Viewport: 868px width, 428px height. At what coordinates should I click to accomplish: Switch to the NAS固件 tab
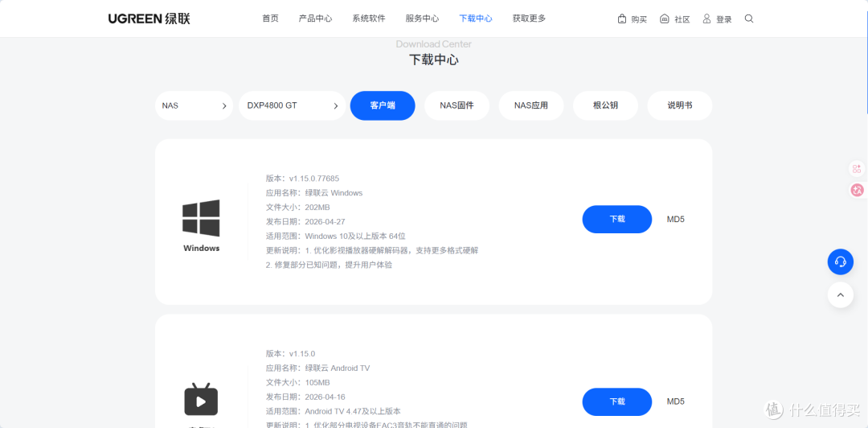click(457, 105)
